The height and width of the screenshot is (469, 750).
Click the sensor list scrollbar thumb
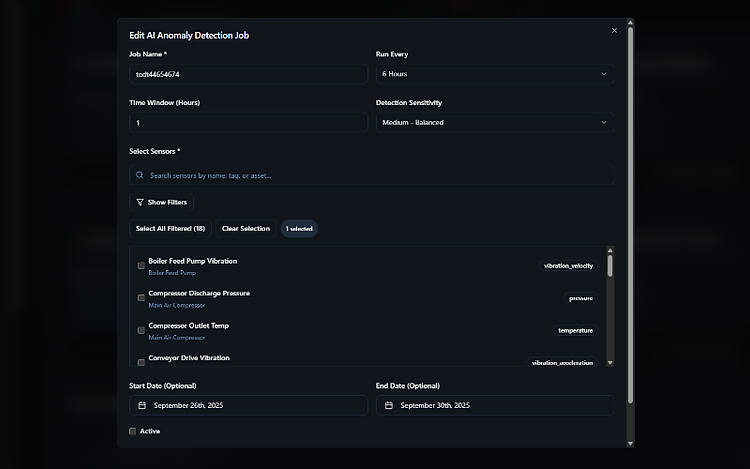(x=610, y=266)
